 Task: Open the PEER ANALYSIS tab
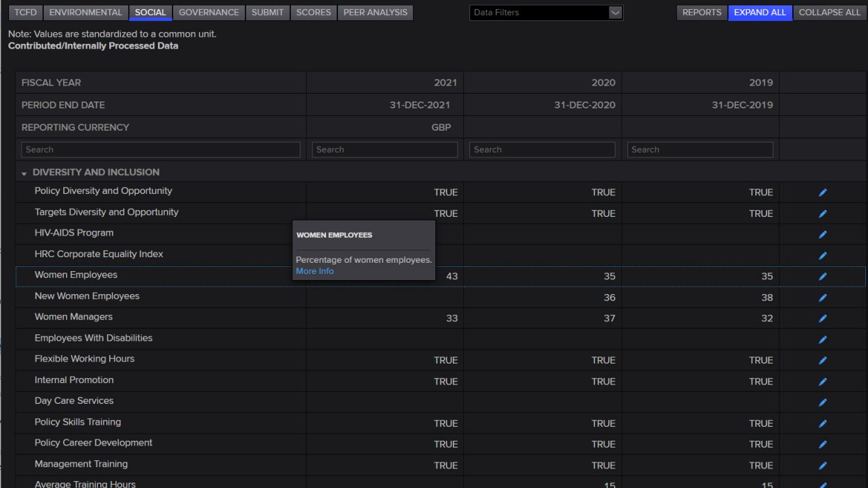coord(375,12)
